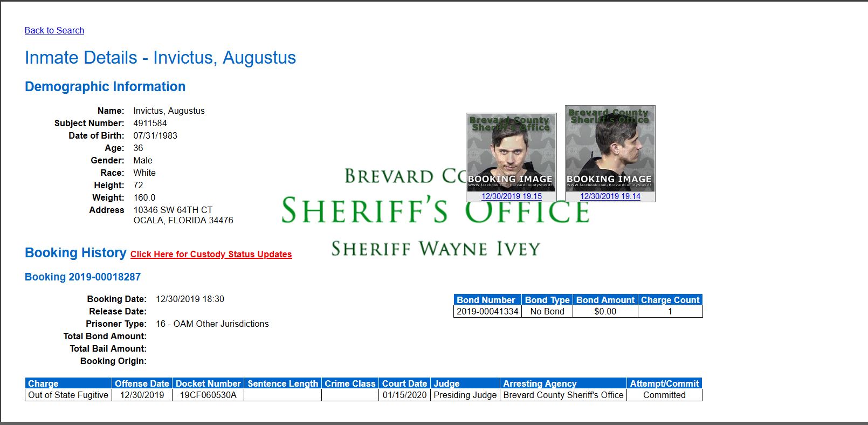The height and width of the screenshot is (425, 868).
Task: Click the Back to Search link
Action: pos(54,31)
